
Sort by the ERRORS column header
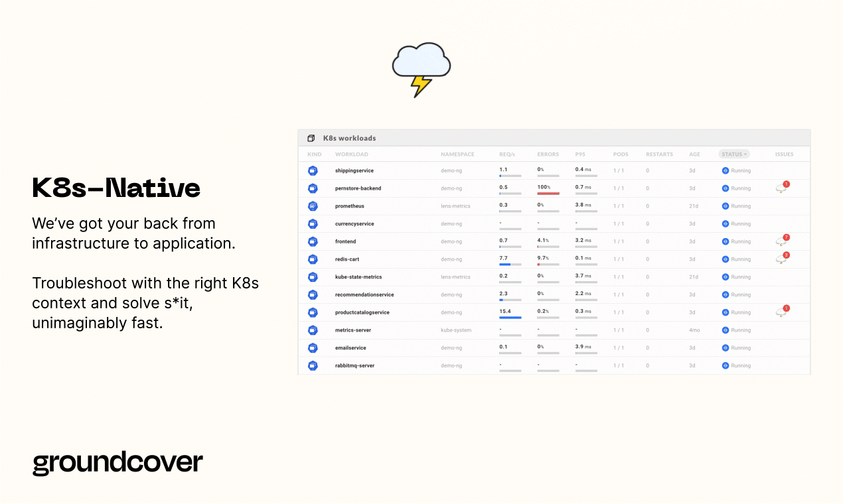pos(548,155)
